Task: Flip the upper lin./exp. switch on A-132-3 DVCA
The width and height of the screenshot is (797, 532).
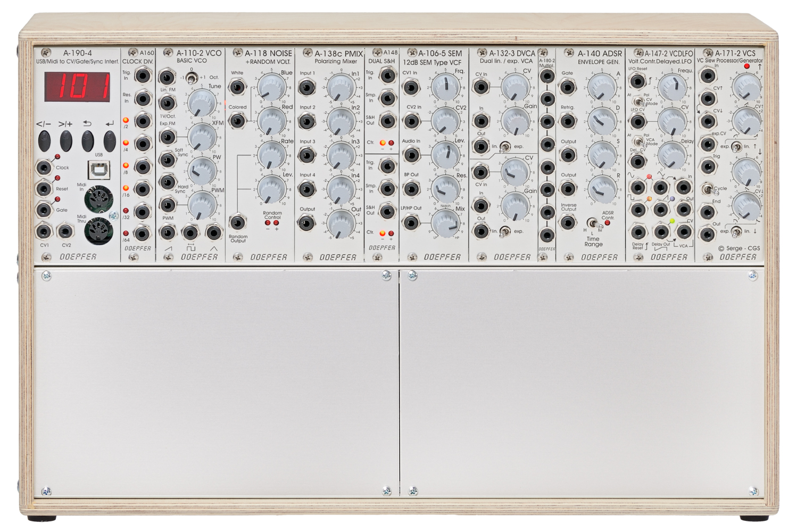Action: click(505, 146)
